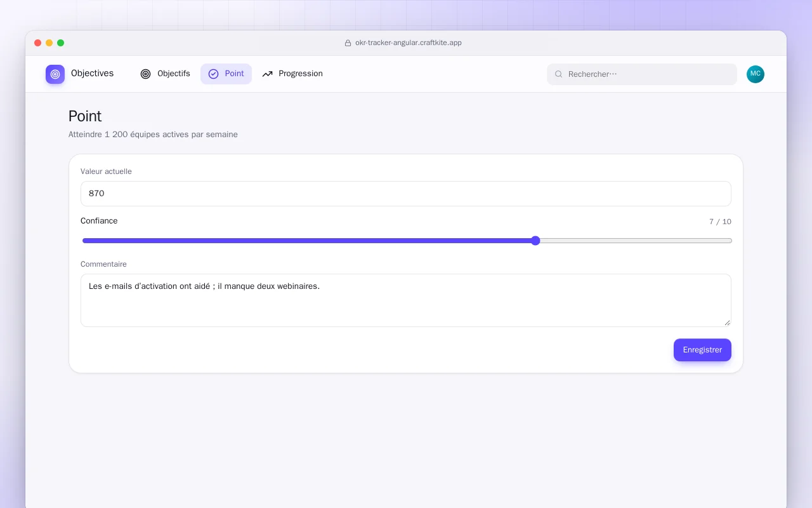This screenshot has height=508, width=812.
Task: Open the MC user avatar
Action: tap(756, 74)
